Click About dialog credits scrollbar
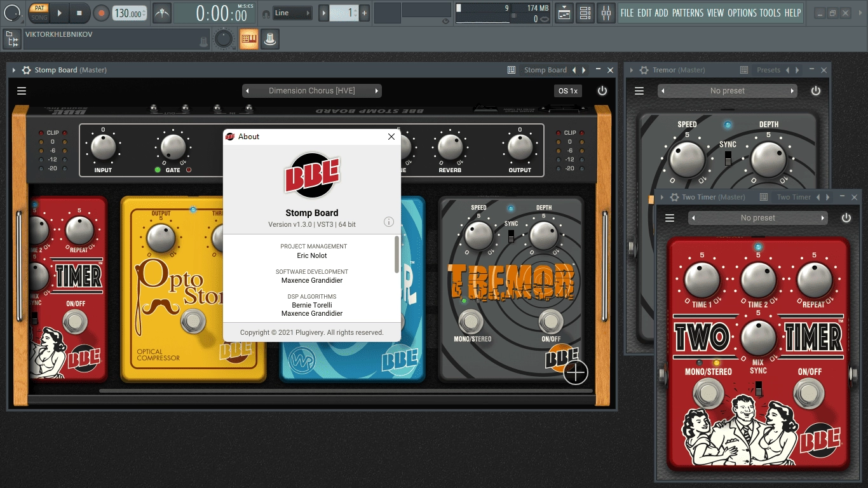The width and height of the screenshot is (868, 488). (397, 254)
